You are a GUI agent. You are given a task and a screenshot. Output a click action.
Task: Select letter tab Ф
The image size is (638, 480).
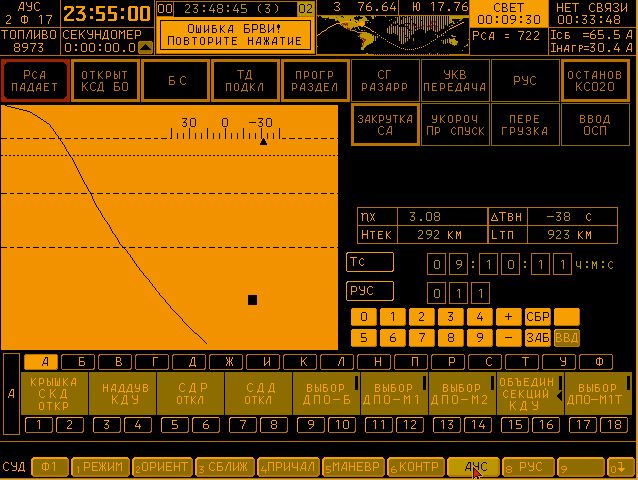click(x=596, y=362)
